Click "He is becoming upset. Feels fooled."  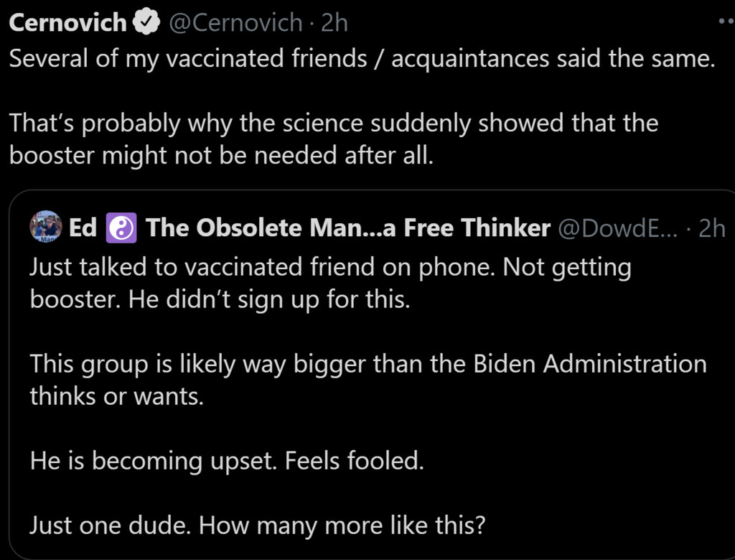click(227, 460)
